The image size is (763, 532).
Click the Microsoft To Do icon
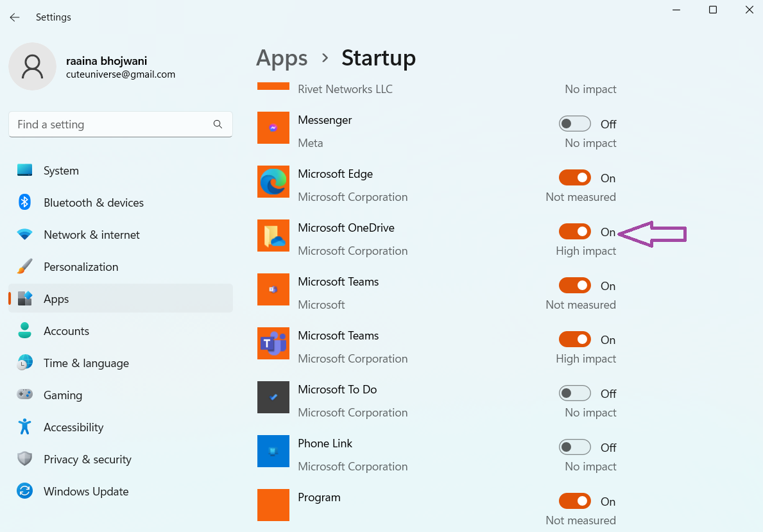point(273,397)
